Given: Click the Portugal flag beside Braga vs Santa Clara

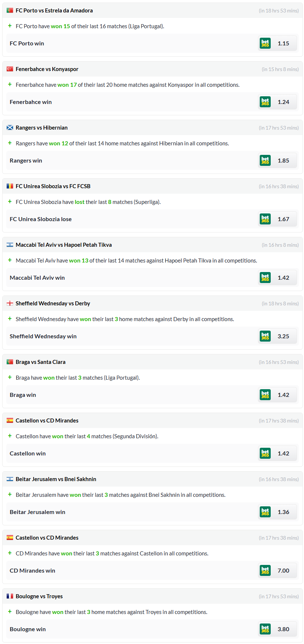Looking at the screenshot, I should point(10,362).
